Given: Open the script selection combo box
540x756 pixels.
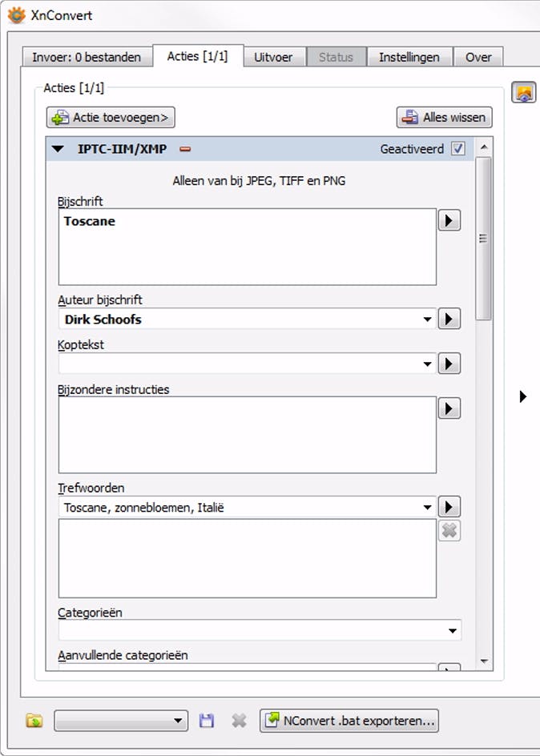Looking at the screenshot, I should (121, 722).
